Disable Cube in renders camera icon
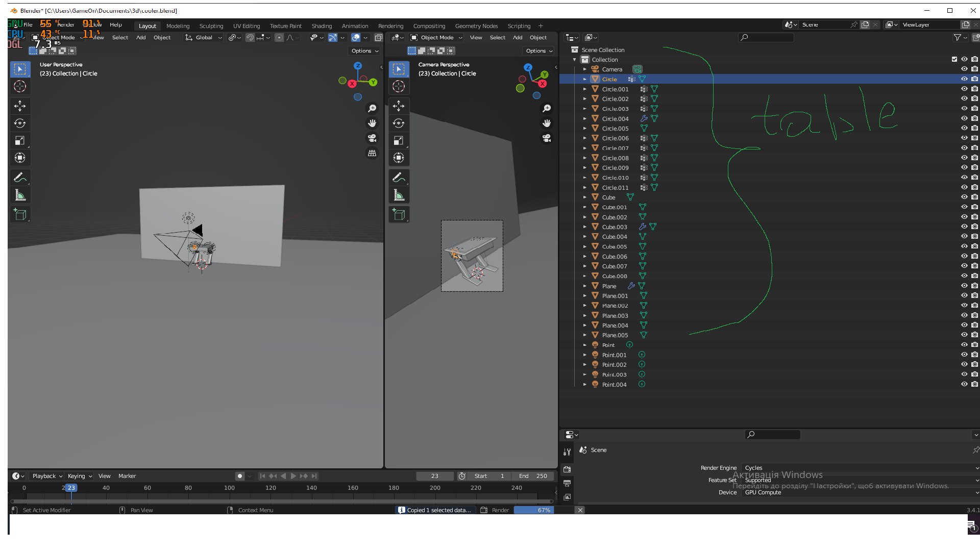The image size is (980, 551). click(x=974, y=197)
